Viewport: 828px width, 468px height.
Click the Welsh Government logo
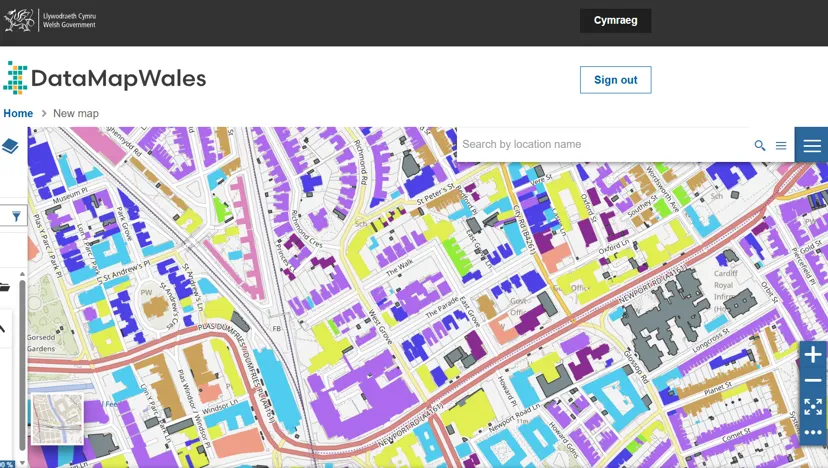pos(50,20)
